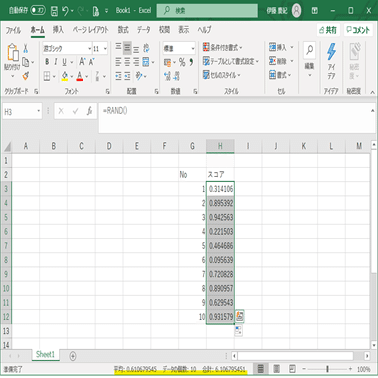The height and width of the screenshot is (378, 378).
Task: Click the paste options icon beside row 12
Action: 239,316
